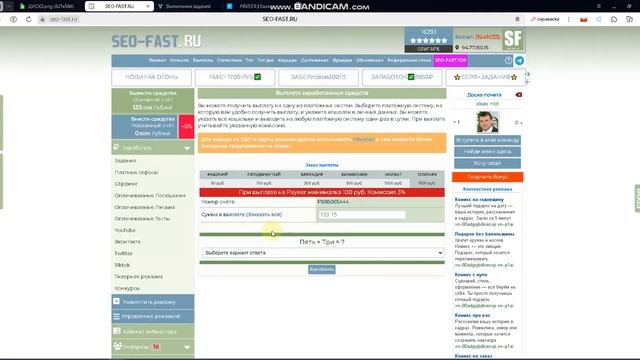Click the red 18 referrals counter badge
Screen dimensions: 640x360
coord(156,347)
